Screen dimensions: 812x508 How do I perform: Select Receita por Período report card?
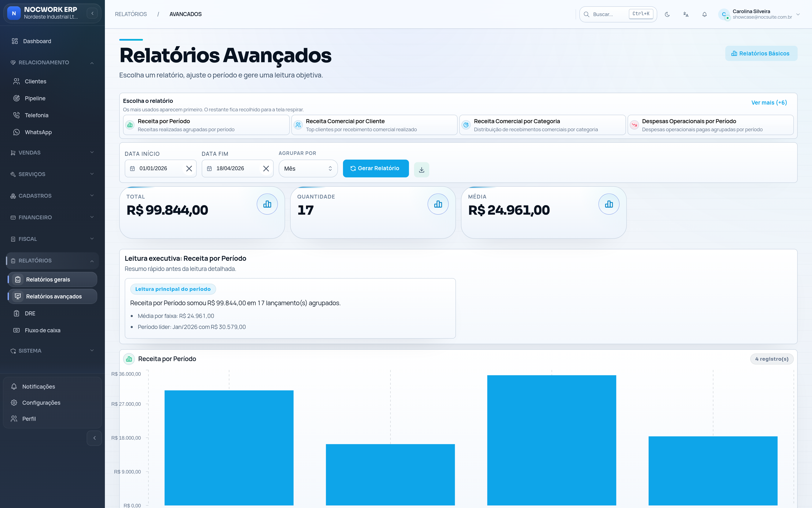point(206,125)
